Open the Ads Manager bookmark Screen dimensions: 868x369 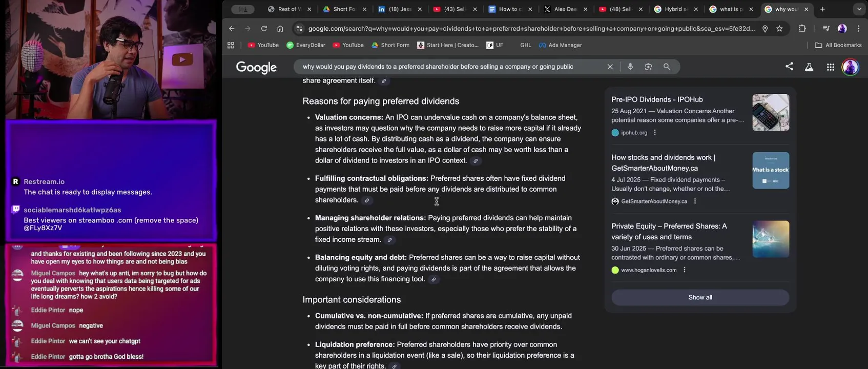pyautogui.click(x=560, y=45)
